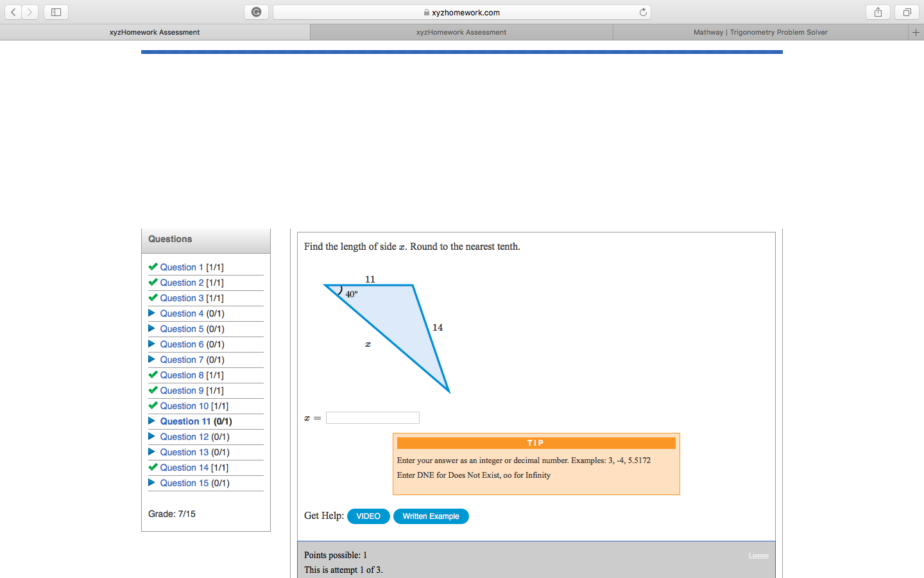Click the browser forward navigation arrow
Image resolution: width=924 pixels, height=578 pixels.
click(30, 12)
